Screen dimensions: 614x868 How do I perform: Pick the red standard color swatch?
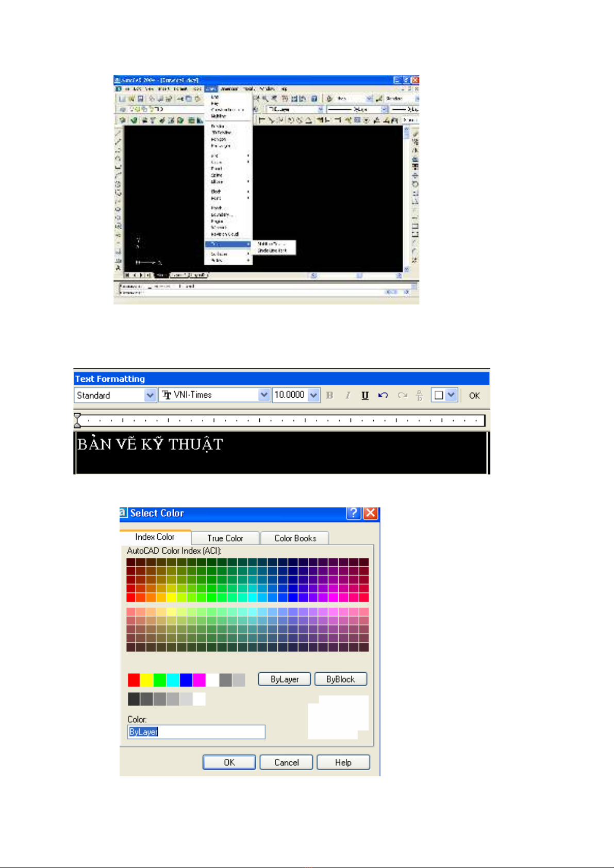134,680
